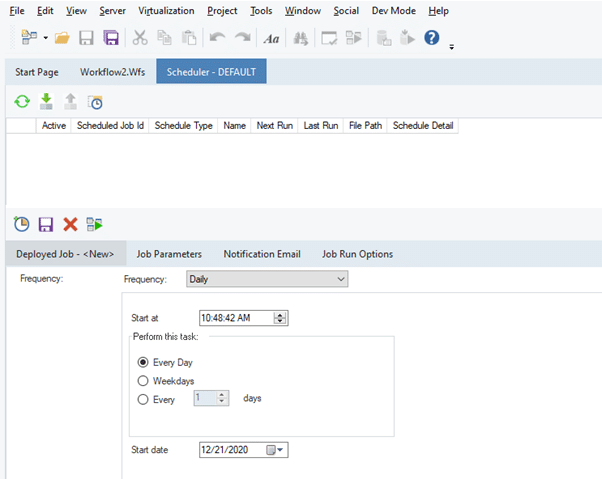Click the scissors Cut icon

(140, 38)
